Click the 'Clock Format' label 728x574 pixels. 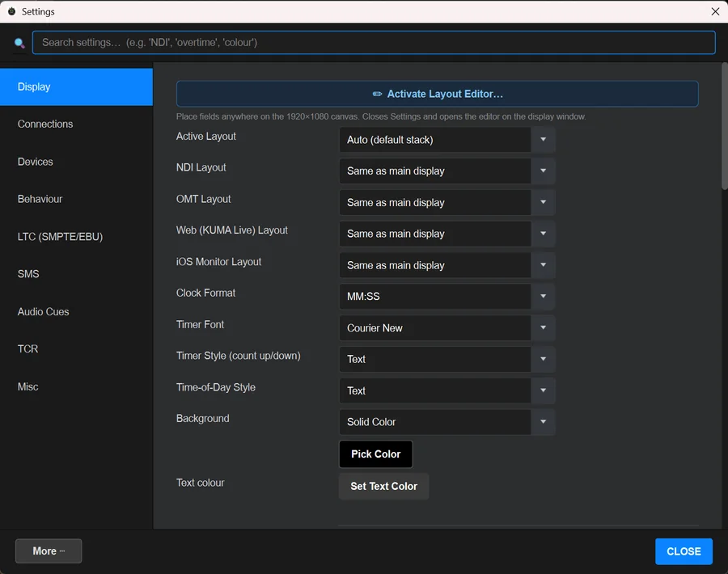click(x=205, y=293)
